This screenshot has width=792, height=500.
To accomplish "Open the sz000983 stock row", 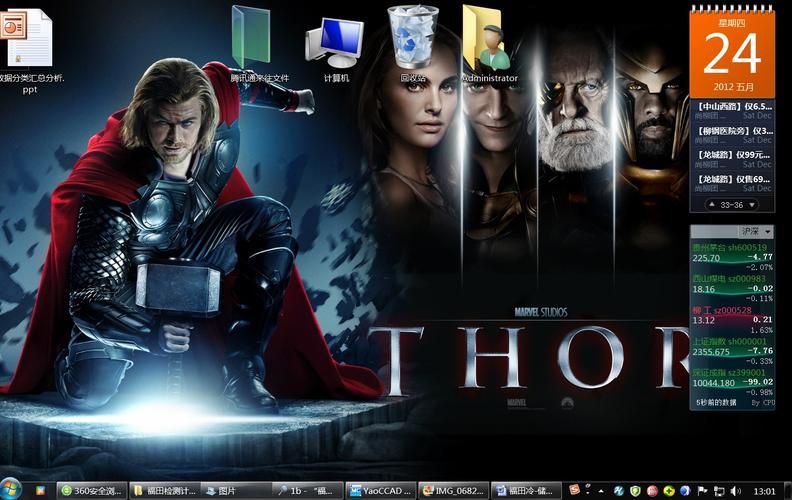I will point(732,288).
